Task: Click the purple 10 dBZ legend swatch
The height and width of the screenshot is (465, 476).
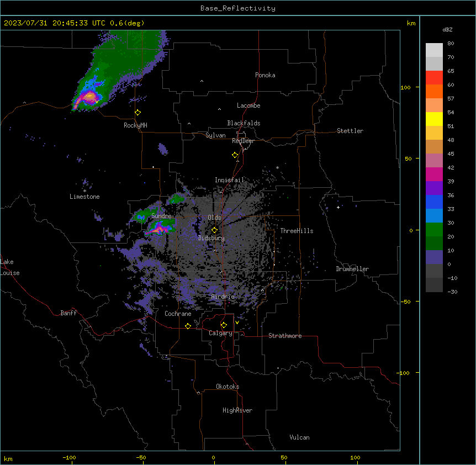Action: pos(434,257)
